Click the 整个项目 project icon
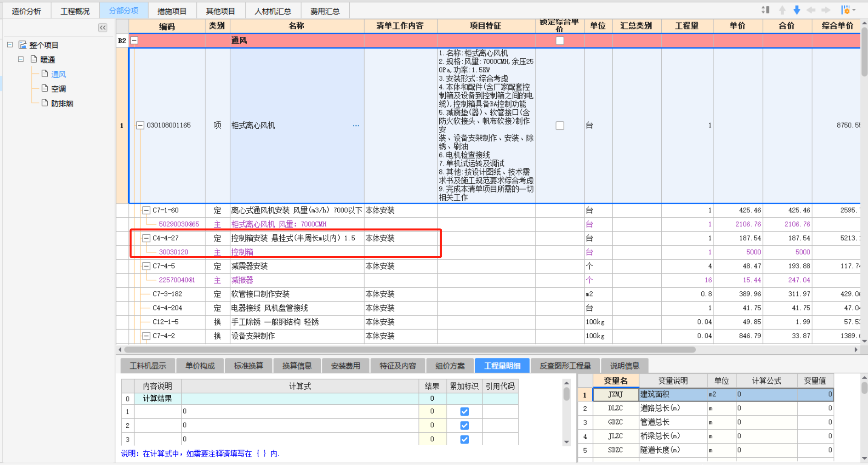Viewport: 868px width, 465px height. point(23,45)
